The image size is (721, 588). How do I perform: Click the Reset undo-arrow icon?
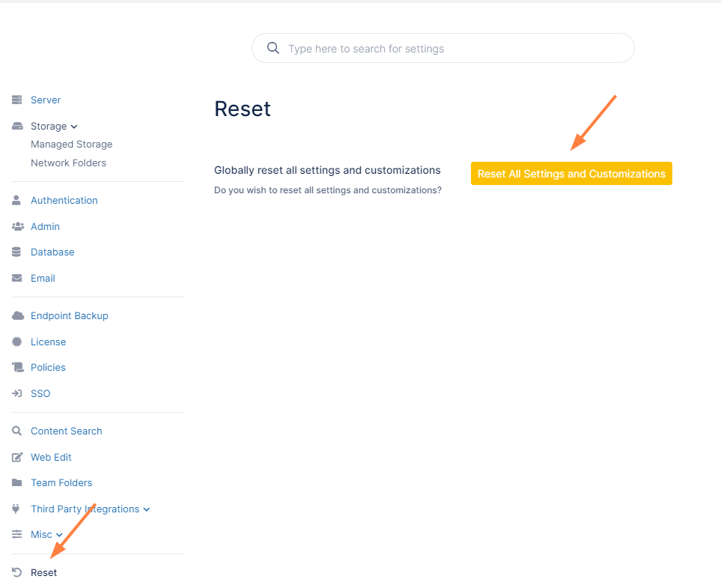tap(16, 572)
